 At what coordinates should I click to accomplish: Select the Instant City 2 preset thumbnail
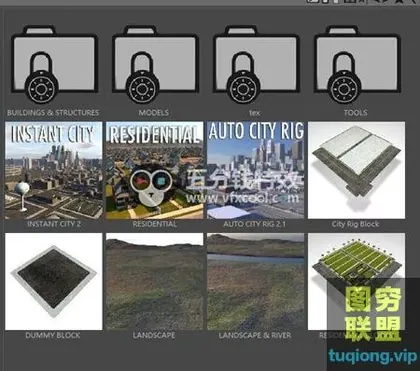pyautogui.click(x=54, y=170)
